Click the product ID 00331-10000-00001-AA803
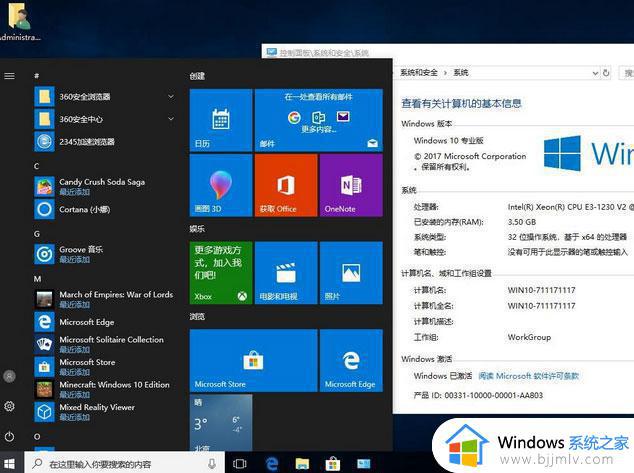This screenshot has height=473, width=634. [x=494, y=395]
